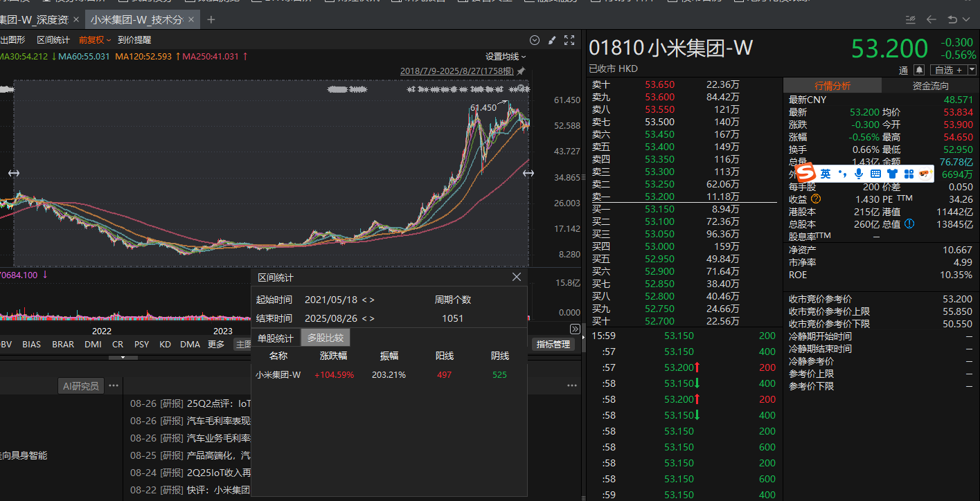Close the 集团-W_深度资料 tab

coord(76,19)
